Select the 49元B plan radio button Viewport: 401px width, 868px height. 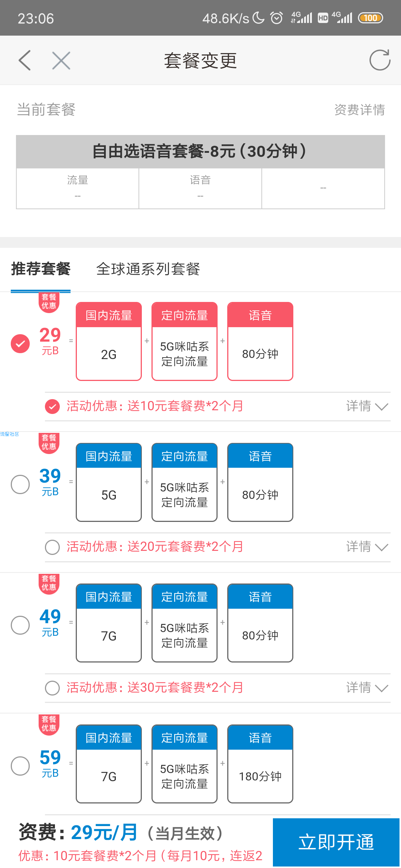coord(20,625)
